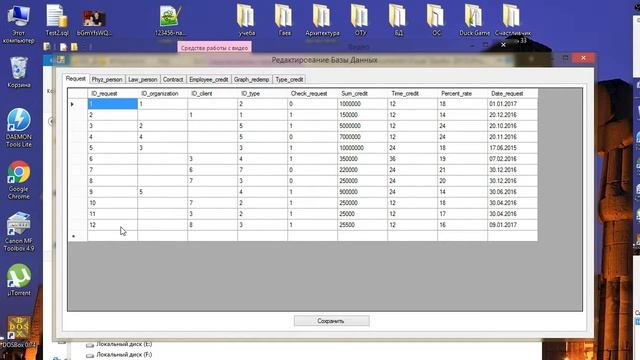
Task: Open the ОТУ desktop folder
Action: 360,20
